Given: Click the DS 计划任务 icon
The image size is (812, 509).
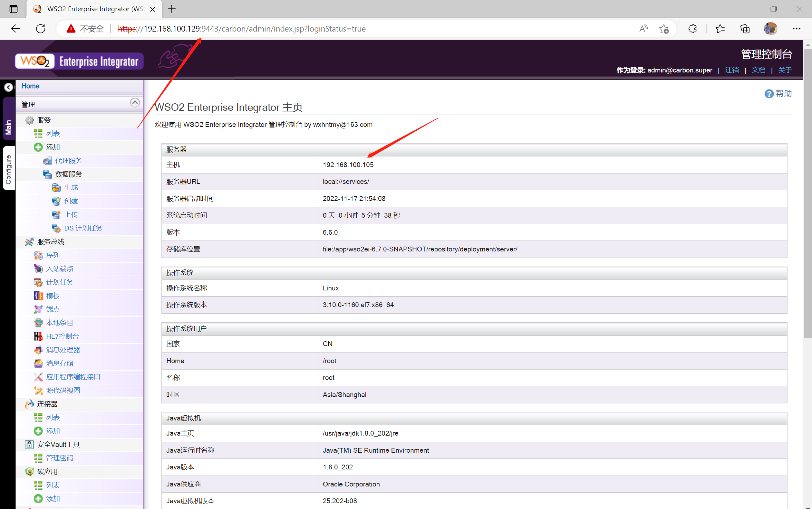Looking at the screenshot, I should [56, 228].
